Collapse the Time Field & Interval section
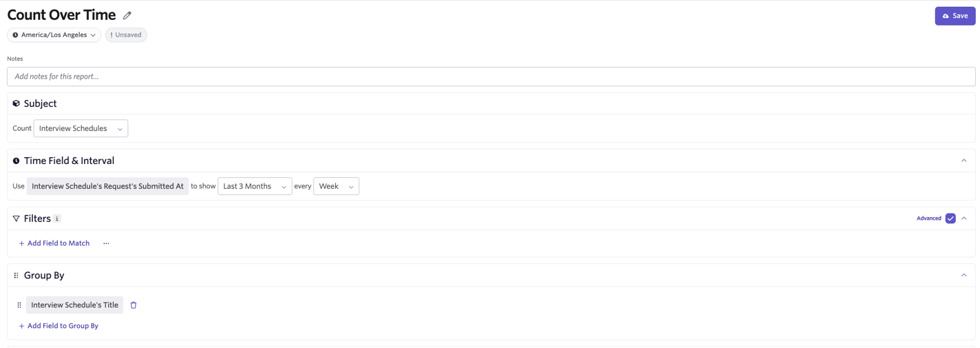The image size is (980, 348). (963, 161)
